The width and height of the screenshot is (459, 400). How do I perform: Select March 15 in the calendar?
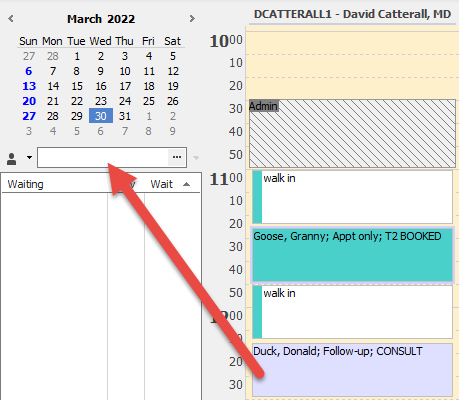tap(77, 86)
